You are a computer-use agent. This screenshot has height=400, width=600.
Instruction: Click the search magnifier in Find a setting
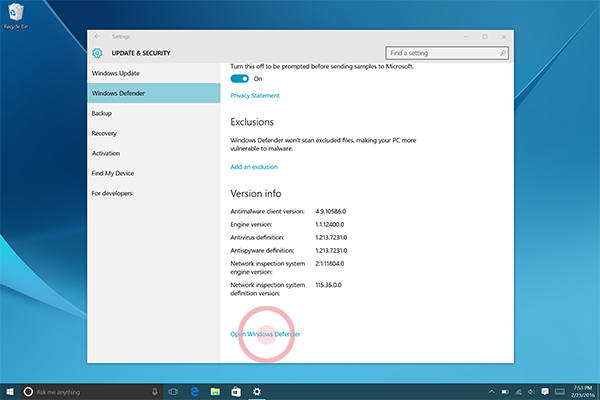tap(503, 53)
